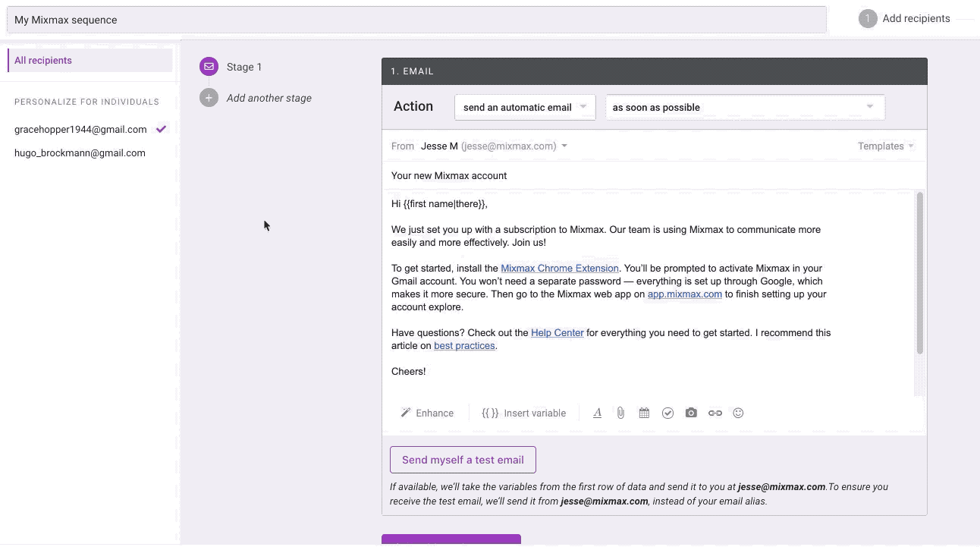980x547 pixels.
Task: Click the plus icon to add another stage
Action: click(209, 98)
